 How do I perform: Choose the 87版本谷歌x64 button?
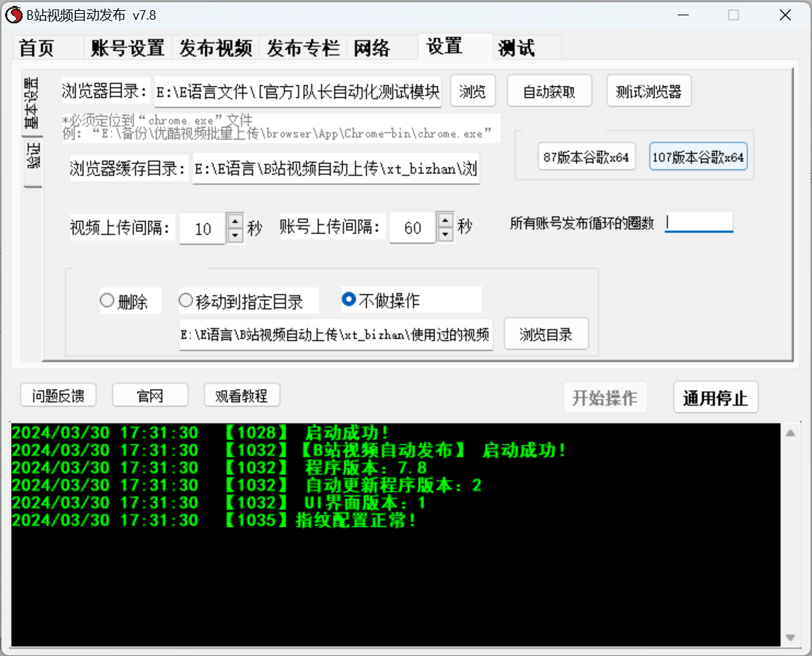click(586, 156)
